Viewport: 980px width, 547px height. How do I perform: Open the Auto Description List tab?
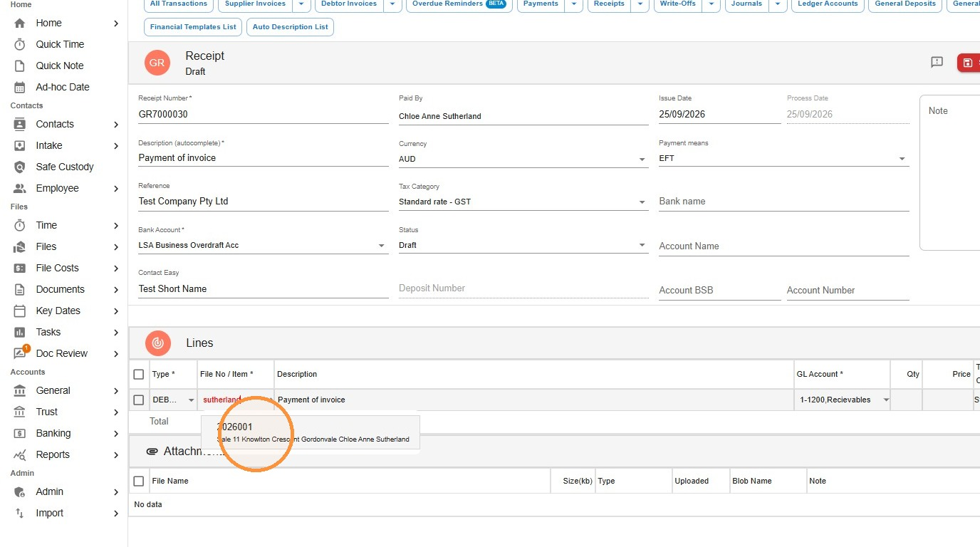coord(290,27)
